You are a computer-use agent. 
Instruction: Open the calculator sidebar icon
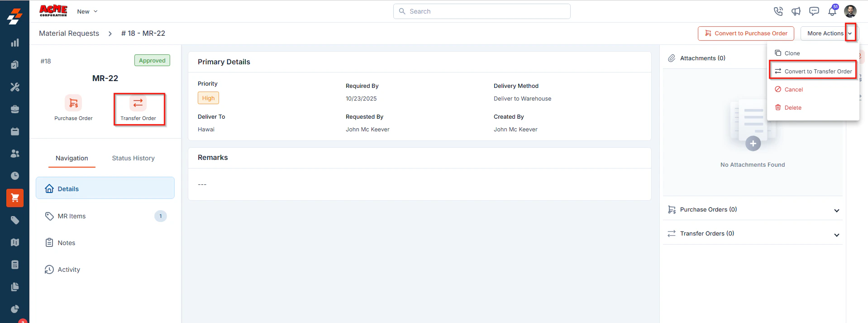15,265
